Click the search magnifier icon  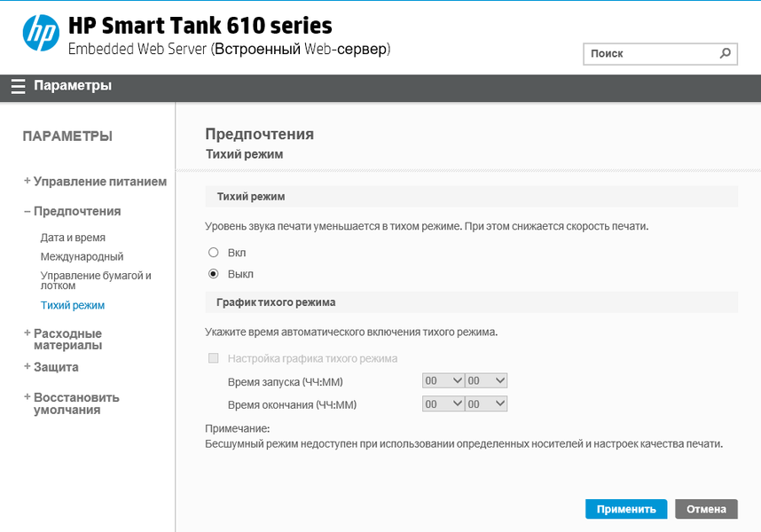(726, 53)
